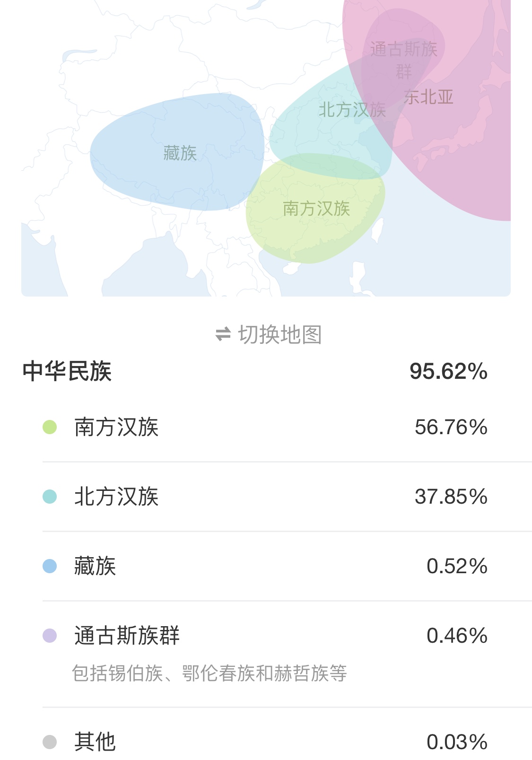The height and width of the screenshot is (760, 532).
Task: Select the blue 藏族 color dot
Action: click(x=50, y=566)
